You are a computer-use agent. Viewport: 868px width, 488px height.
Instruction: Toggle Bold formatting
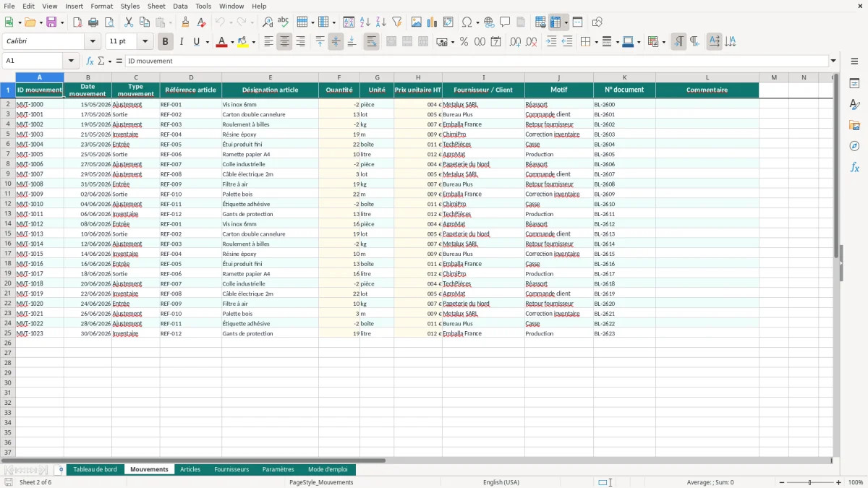pos(165,42)
